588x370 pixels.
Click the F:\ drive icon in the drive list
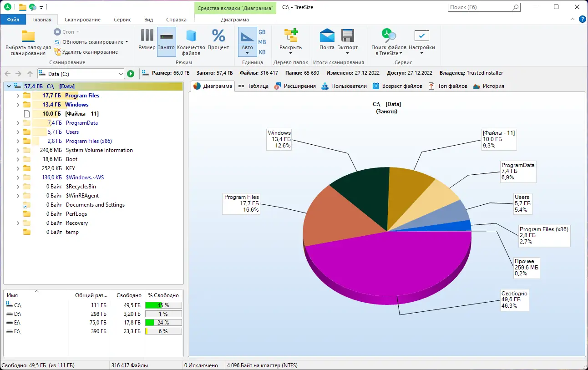pos(10,331)
